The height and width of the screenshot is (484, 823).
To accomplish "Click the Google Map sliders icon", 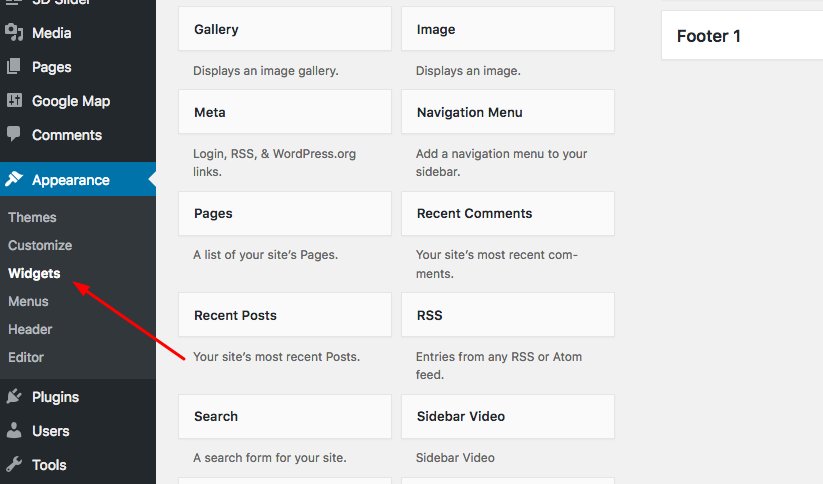I will 14,100.
